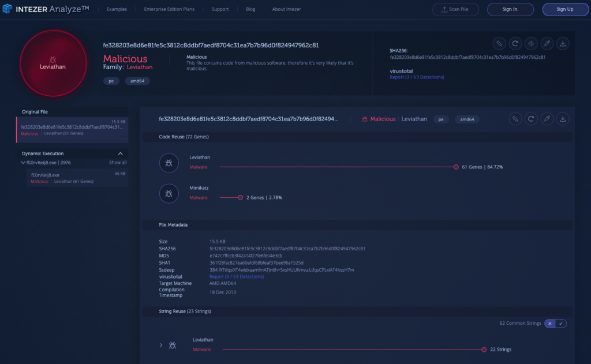Click the syringe vaccine icon in top summary

click(x=547, y=43)
